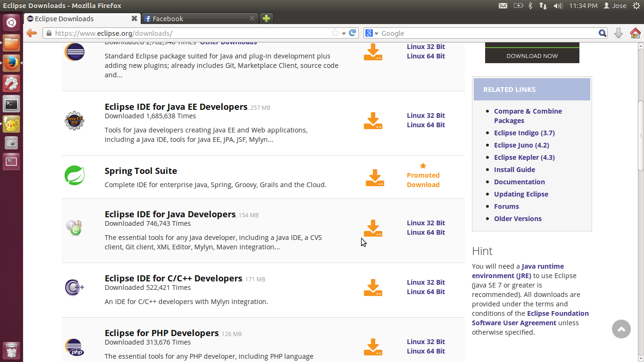This screenshot has width=644, height=362.
Task: Click Linux 64 Bit for Java EE Developers
Action: point(426,125)
